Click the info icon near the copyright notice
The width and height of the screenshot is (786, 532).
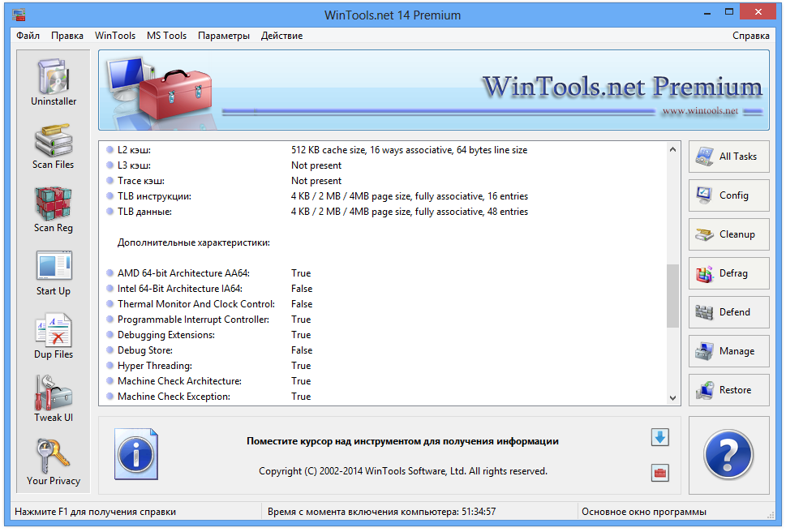(x=135, y=454)
